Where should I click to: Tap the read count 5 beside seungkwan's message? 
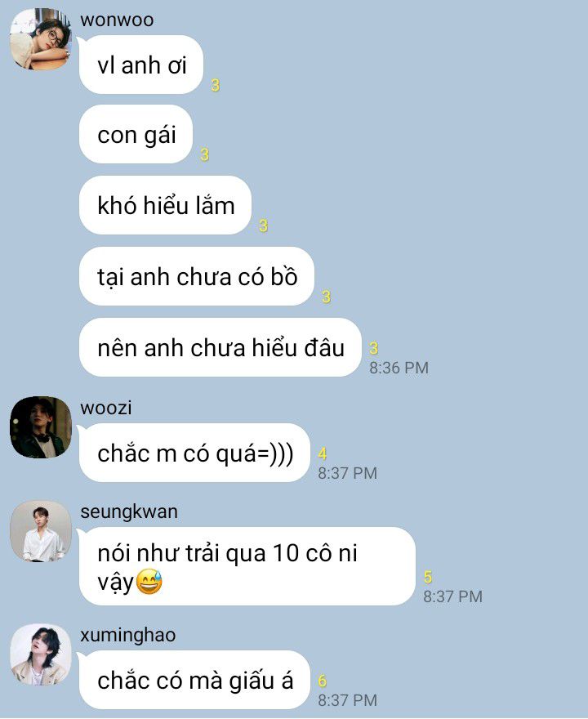pyautogui.click(x=428, y=578)
